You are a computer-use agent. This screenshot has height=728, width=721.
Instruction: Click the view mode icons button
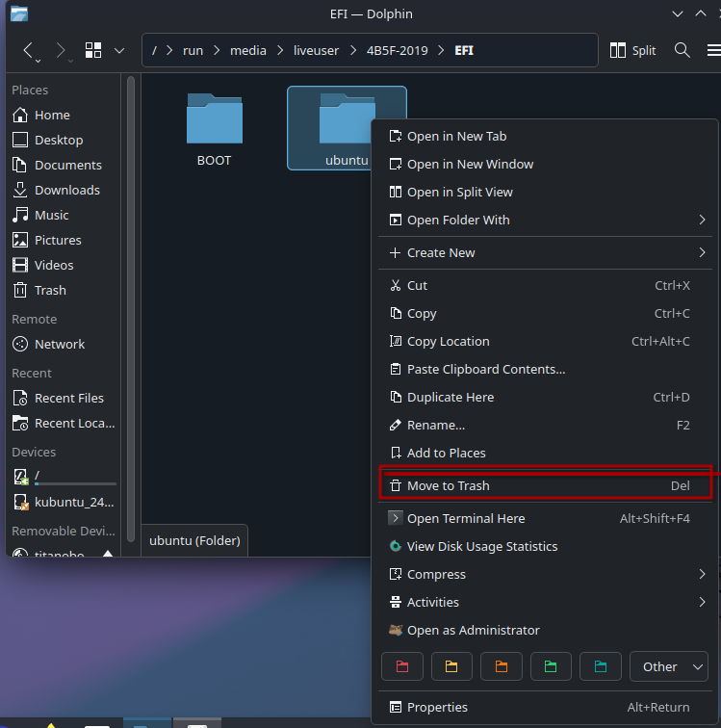[x=93, y=50]
